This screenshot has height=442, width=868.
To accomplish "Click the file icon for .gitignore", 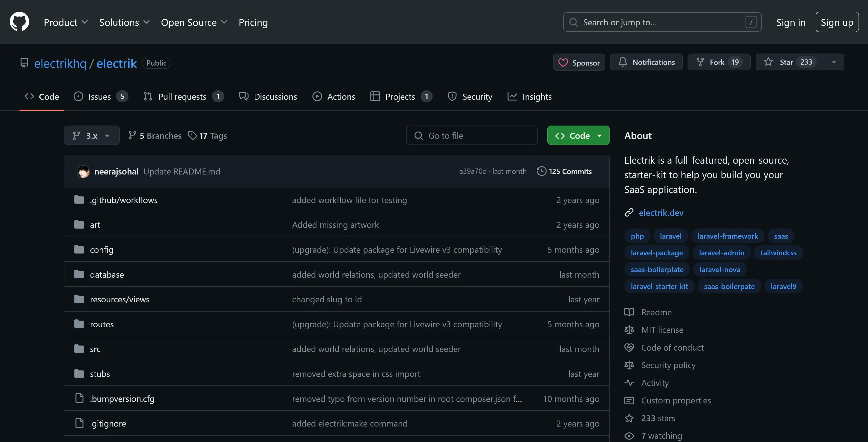I will (x=79, y=423).
